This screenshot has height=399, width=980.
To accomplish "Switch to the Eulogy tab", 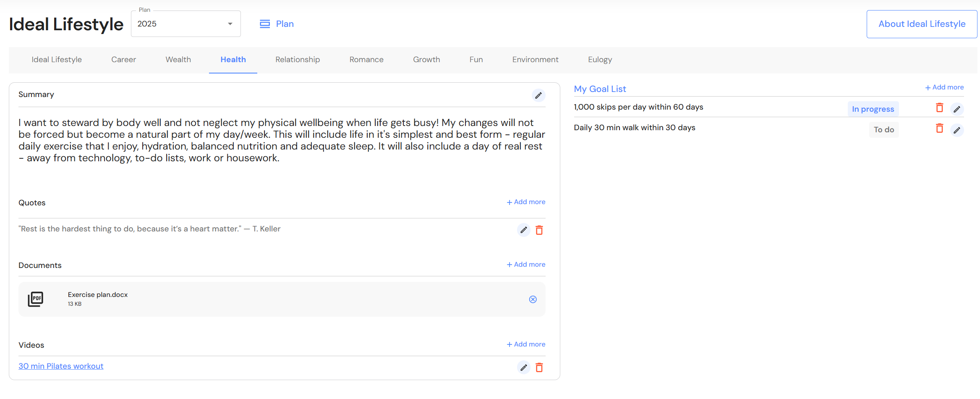I will click(600, 60).
